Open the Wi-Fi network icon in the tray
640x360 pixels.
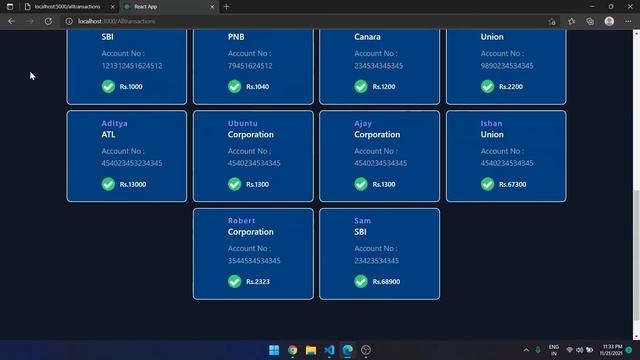tap(569, 350)
